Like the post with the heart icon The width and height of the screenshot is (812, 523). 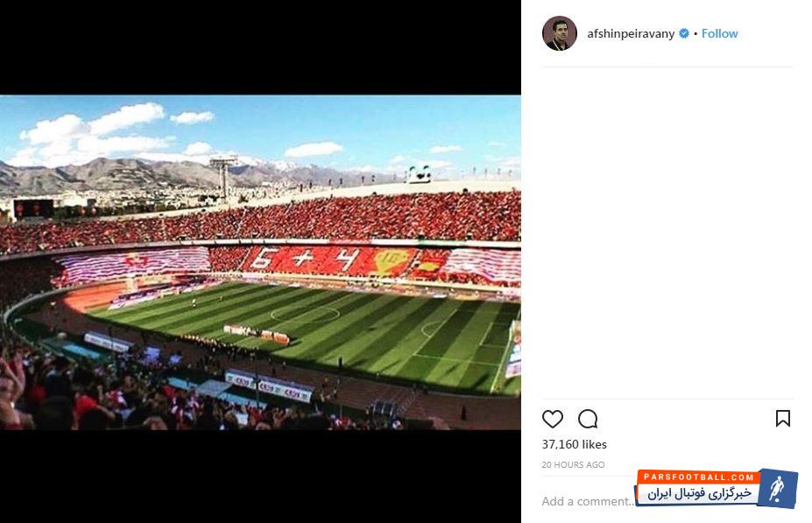[552, 419]
